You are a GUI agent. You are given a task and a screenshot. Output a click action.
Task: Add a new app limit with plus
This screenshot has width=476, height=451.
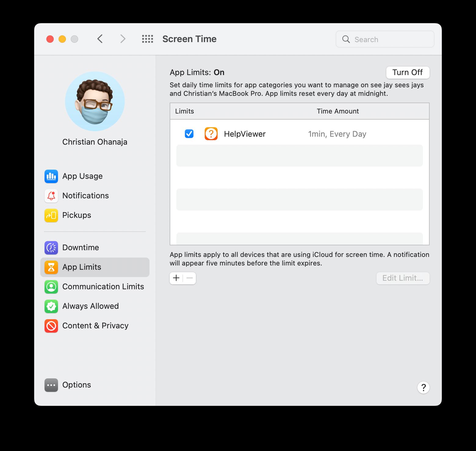click(176, 278)
